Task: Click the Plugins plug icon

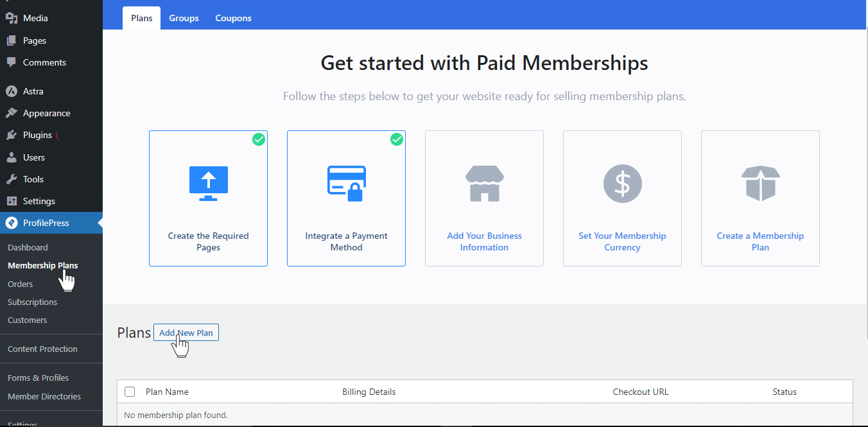Action: 11,135
